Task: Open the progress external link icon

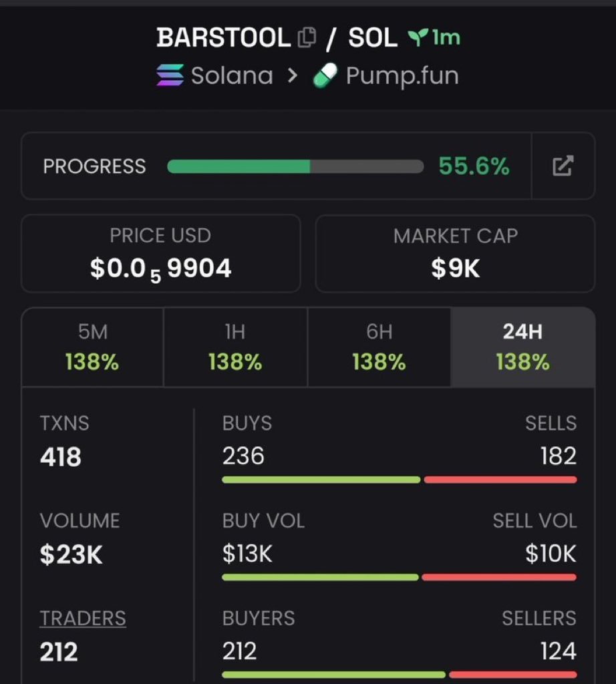Action: pos(563,166)
